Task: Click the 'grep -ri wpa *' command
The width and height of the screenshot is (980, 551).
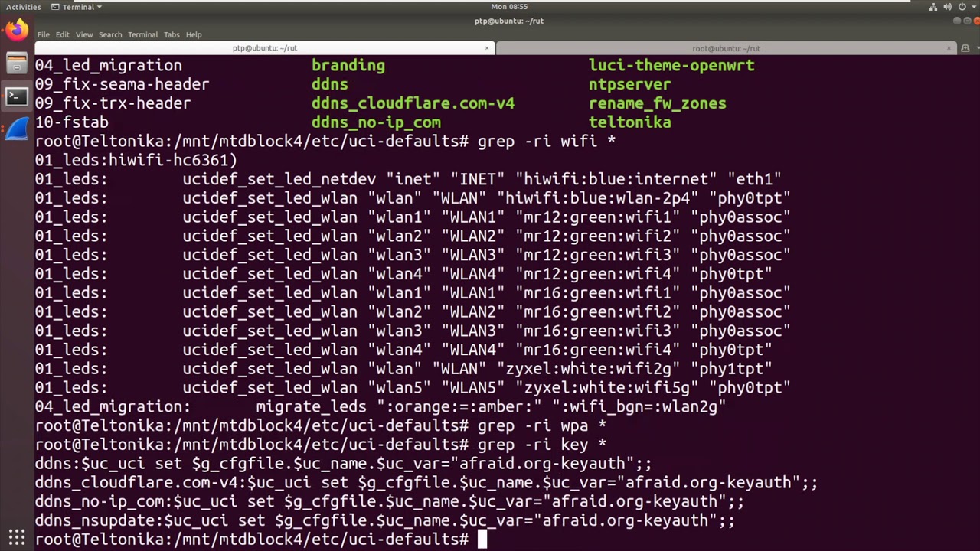Action: [542, 425]
